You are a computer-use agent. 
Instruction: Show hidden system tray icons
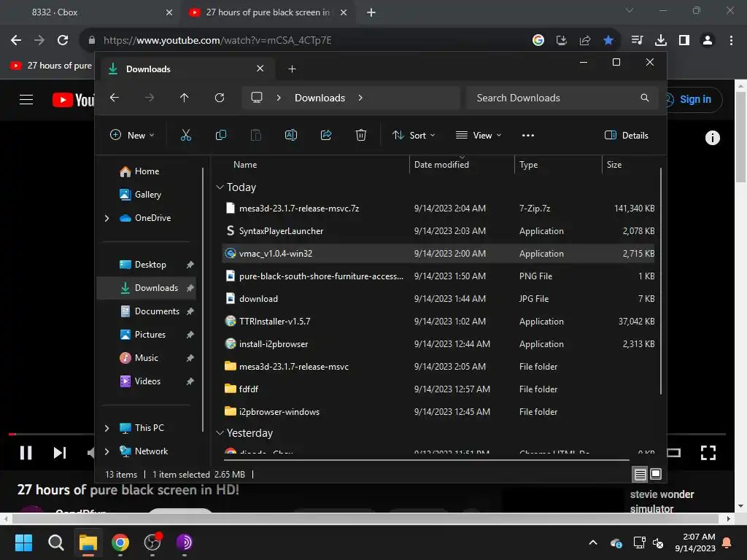pos(593,542)
